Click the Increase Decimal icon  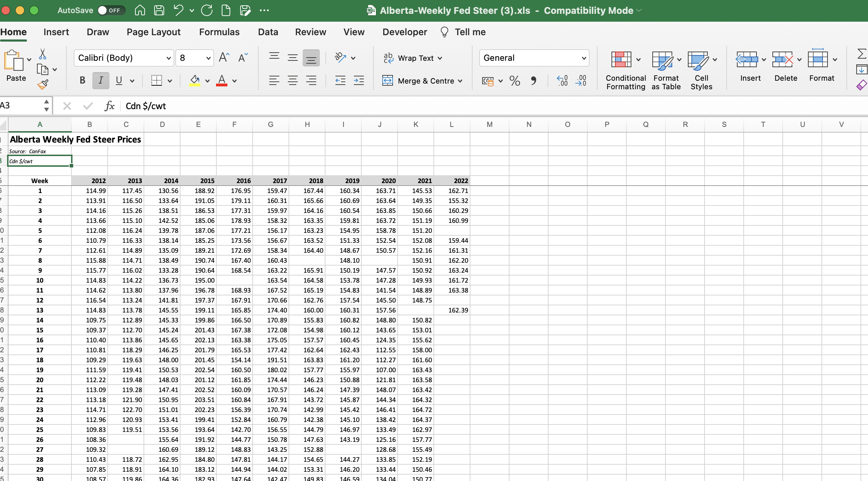pyautogui.click(x=562, y=81)
